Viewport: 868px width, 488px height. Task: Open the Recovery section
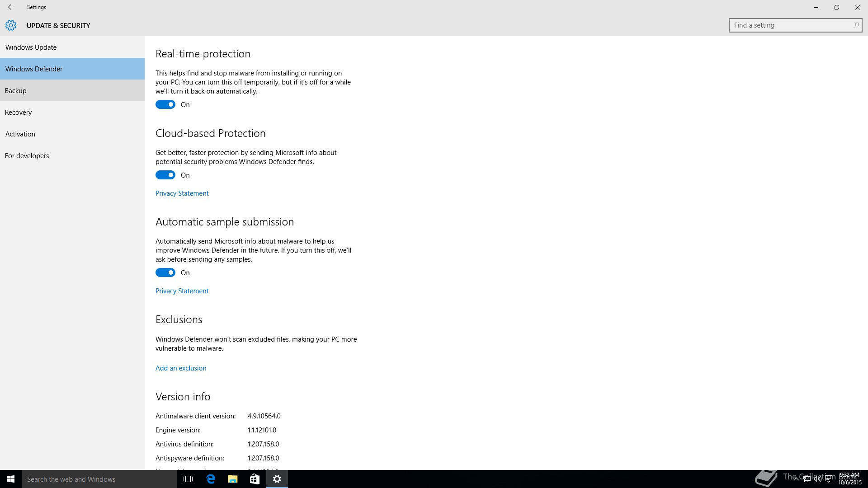coord(72,112)
